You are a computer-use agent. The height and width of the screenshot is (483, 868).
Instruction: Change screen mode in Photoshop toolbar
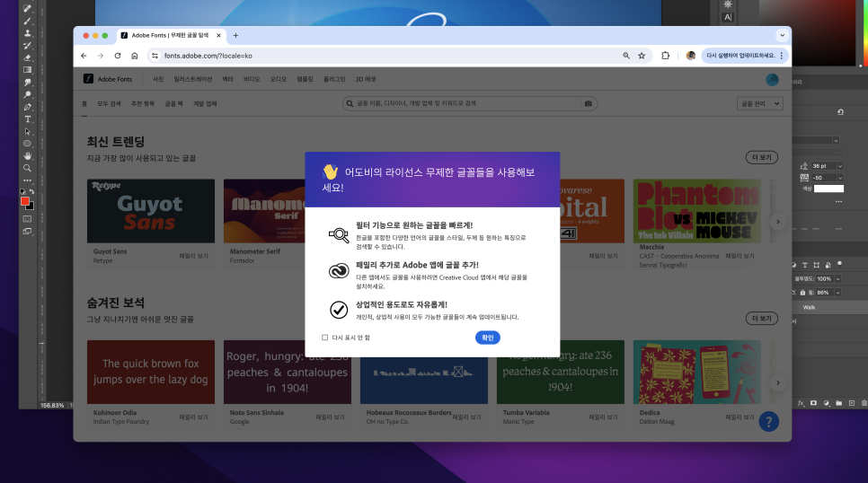pyautogui.click(x=27, y=232)
